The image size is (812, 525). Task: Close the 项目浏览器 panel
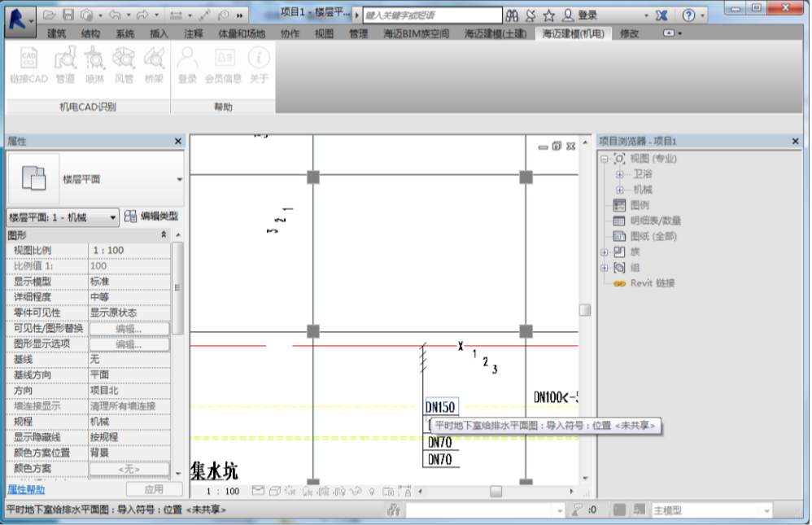(x=796, y=141)
